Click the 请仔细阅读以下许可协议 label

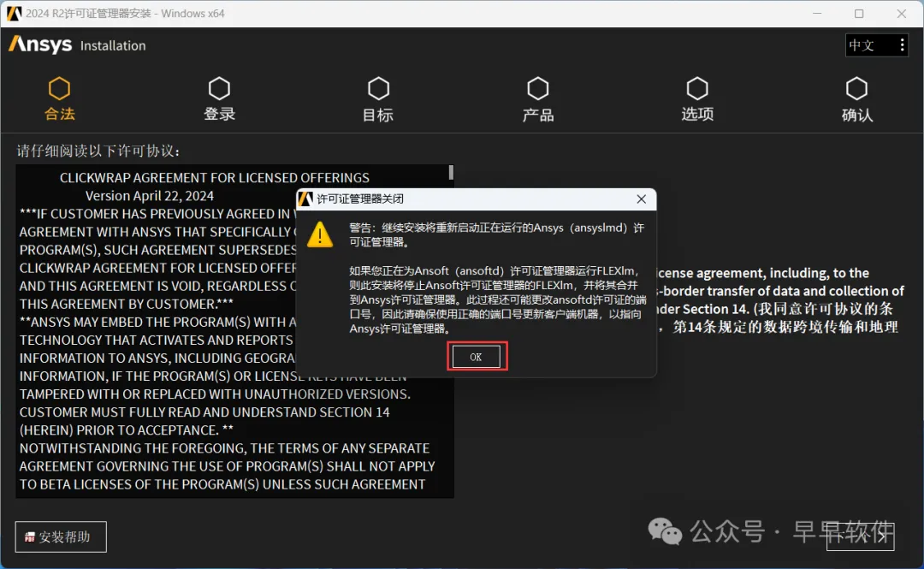click(98, 151)
